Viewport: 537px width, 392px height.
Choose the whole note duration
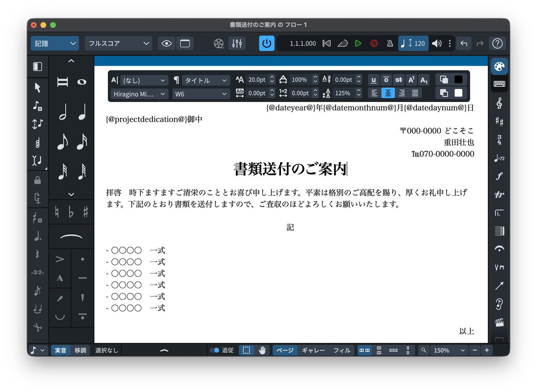(82, 82)
